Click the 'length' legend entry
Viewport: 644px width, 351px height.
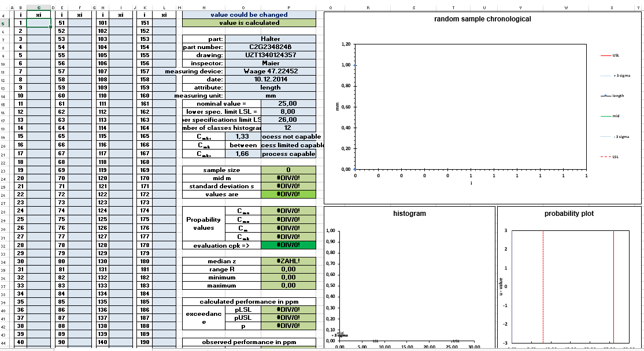[612, 95]
